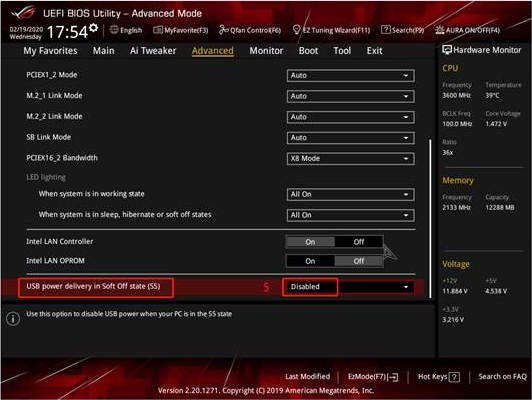
Task: Open M.2_1 Link Mode dropdown
Action: pos(350,96)
